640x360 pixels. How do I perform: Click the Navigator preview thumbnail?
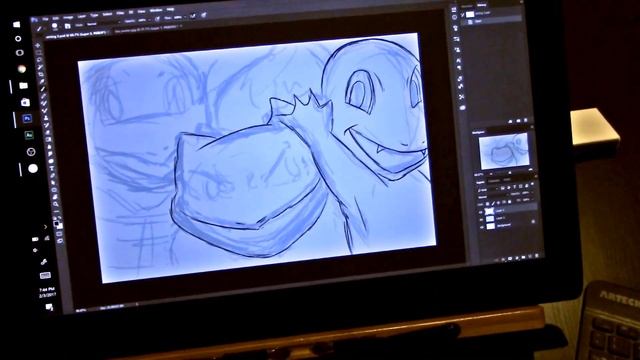click(x=504, y=151)
